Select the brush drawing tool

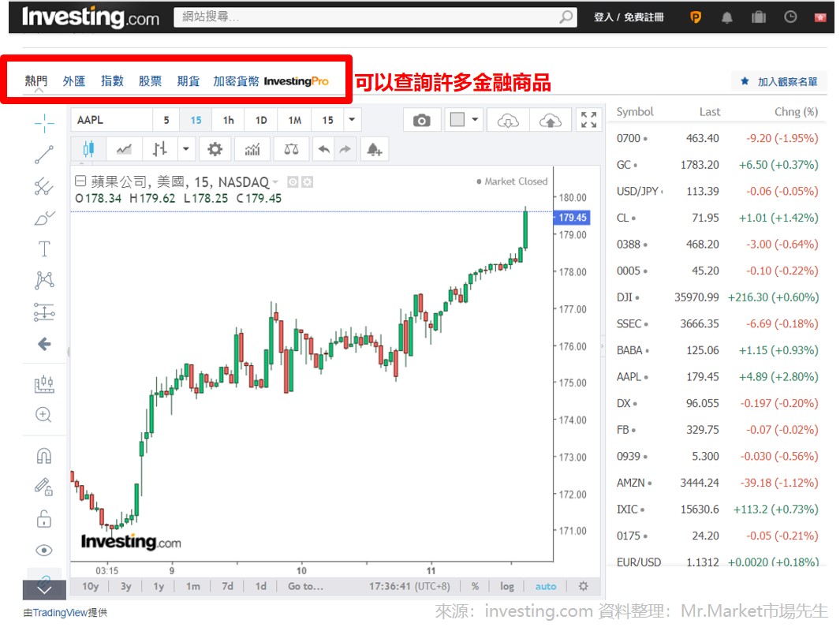click(44, 218)
